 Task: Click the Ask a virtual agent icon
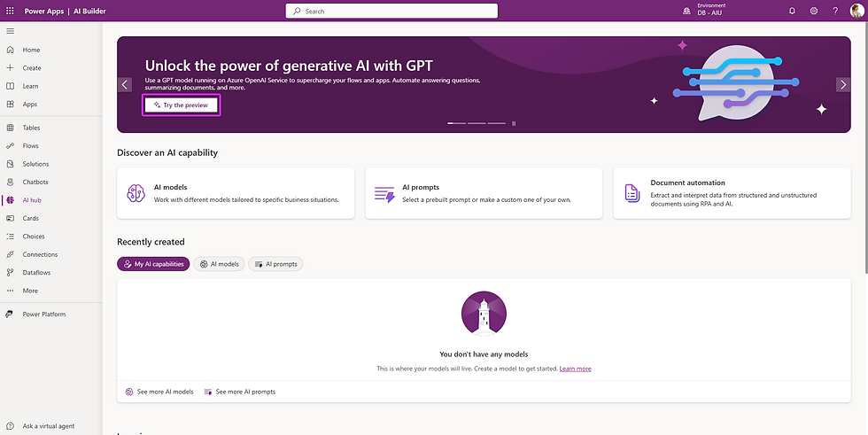click(10, 426)
